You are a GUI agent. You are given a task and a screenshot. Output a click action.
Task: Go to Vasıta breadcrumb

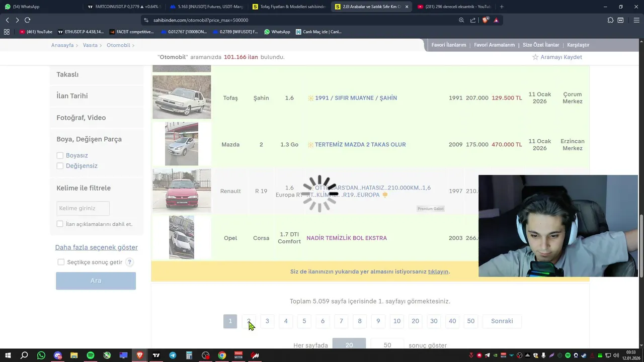(90, 45)
